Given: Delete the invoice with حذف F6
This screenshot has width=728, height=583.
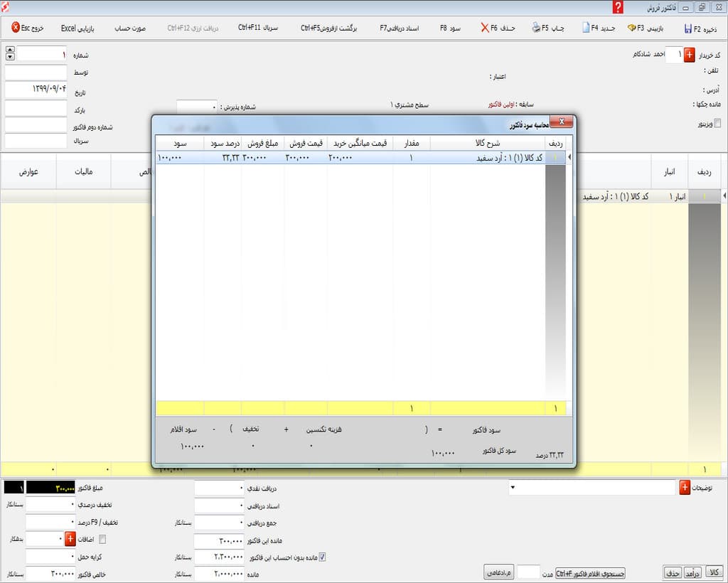Looking at the screenshot, I should (485, 28).
